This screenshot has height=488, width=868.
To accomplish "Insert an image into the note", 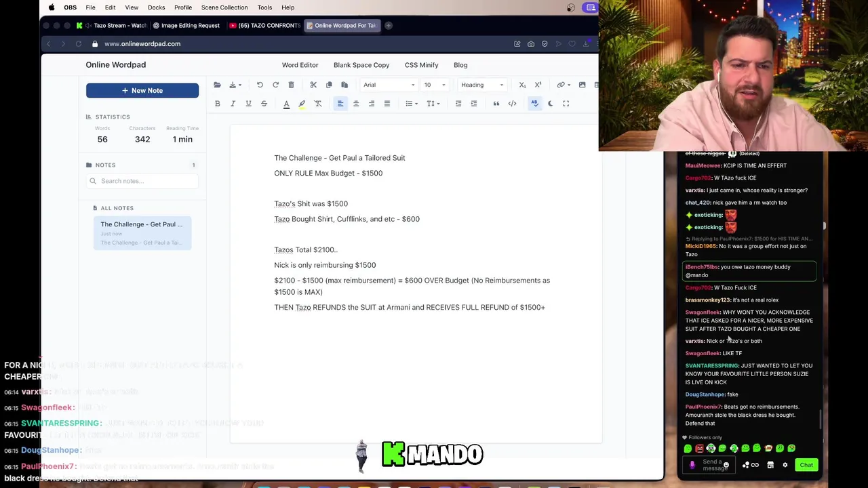I will (582, 85).
